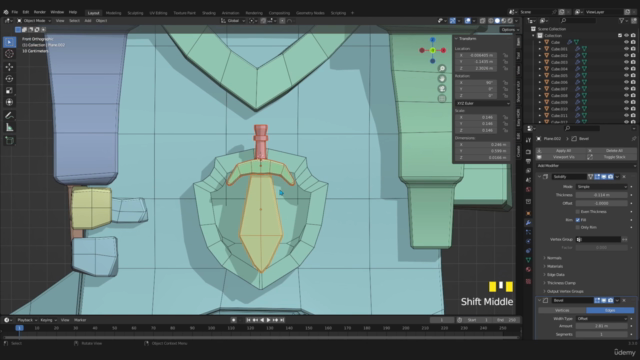Image resolution: width=640 pixels, height=360 pixels.
Task: Open the Add Modifier dropdown
Action: point(586,166)
